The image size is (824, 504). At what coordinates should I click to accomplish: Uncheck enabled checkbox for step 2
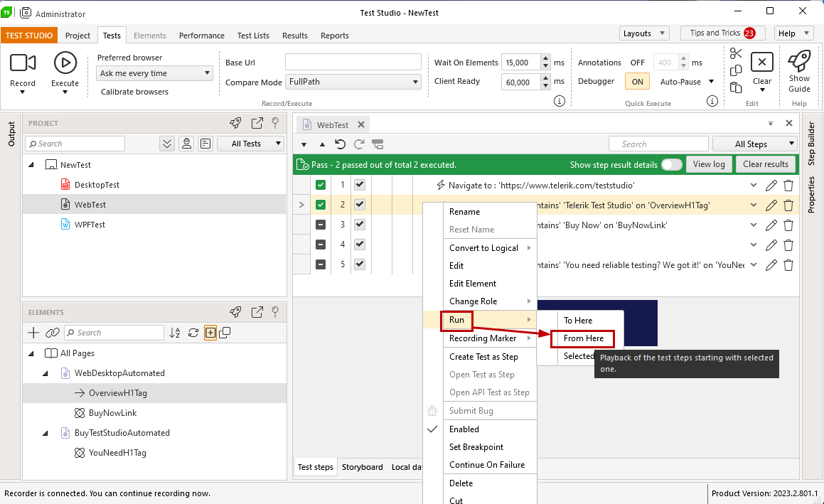[360, 205]
